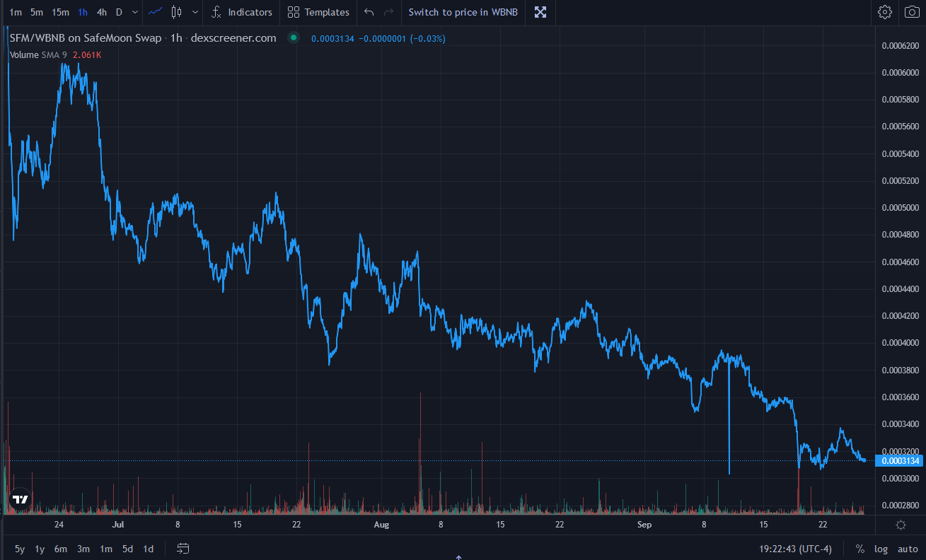Set the date range to 3m
Image resolution: width=926 pixels, height=560 pixels.
pyautogui.click(x=83, y=549)
